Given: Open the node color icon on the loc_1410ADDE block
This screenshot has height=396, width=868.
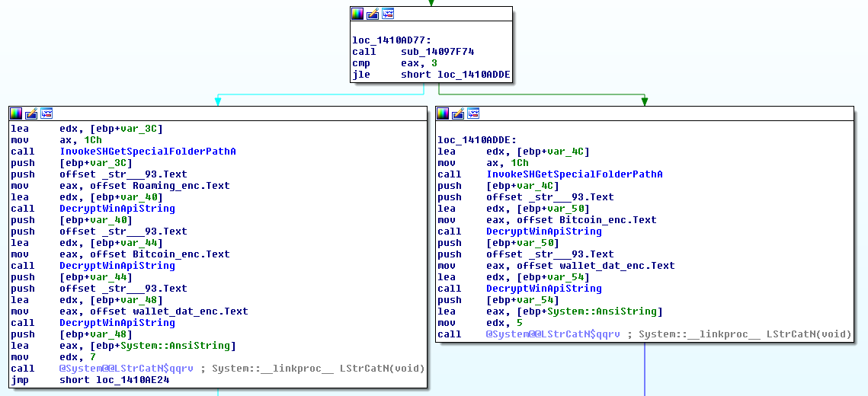Looking at the screenshot, I should click(x=443, y=113).
